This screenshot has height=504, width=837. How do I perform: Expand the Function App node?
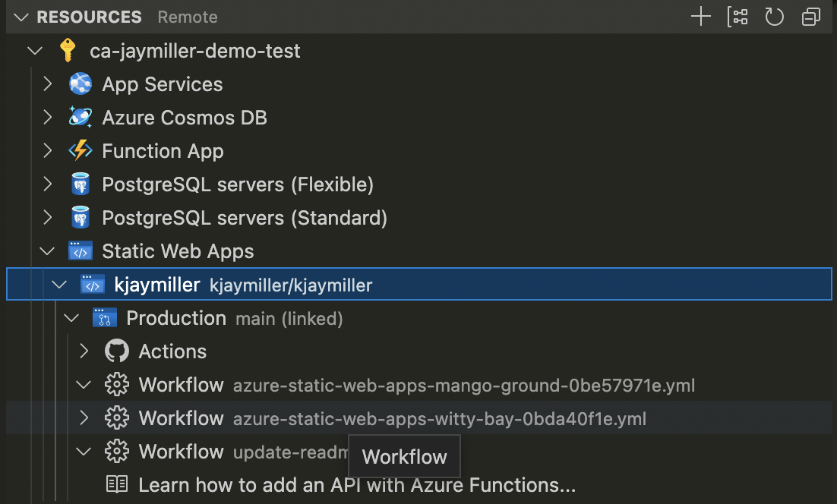(x=48, y=151)
